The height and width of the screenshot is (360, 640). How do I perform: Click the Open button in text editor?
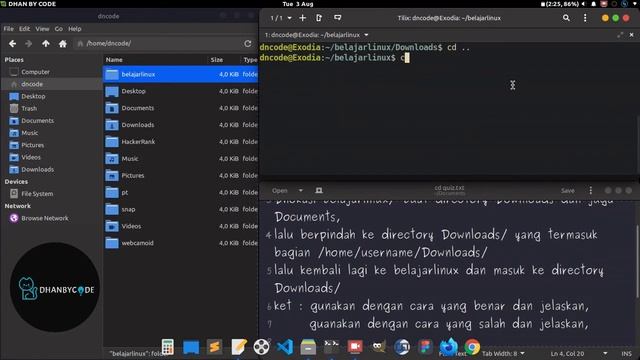pyautogui.click(x=280, y=191)
